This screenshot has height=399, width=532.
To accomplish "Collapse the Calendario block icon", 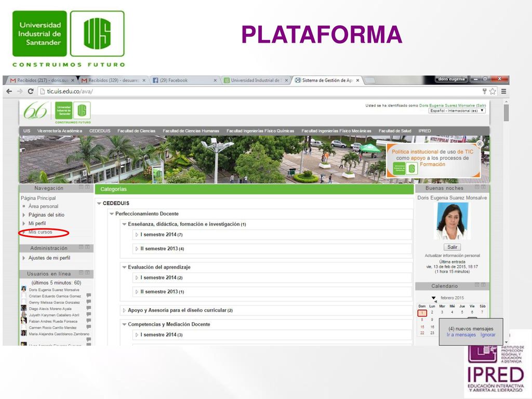I will [x=477, y=285].
